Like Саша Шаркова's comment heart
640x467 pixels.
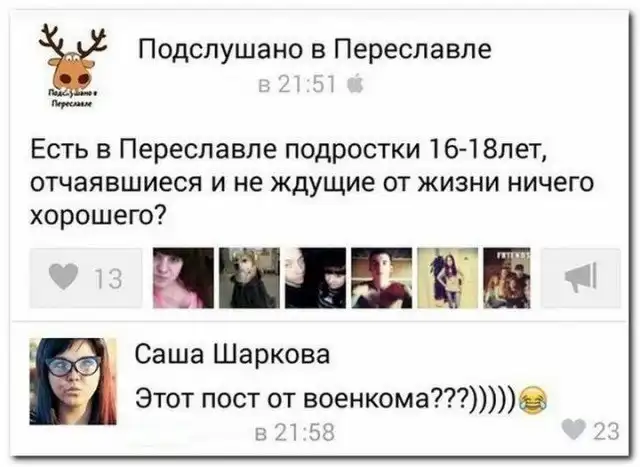pyautogui.click(x=574, y=429)
